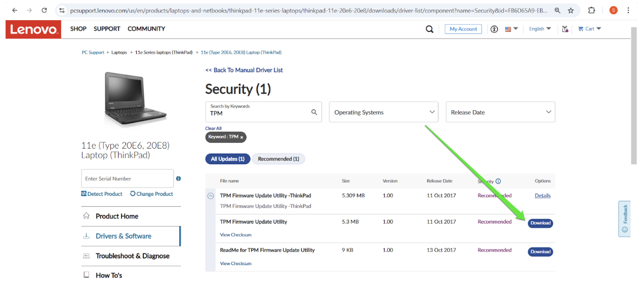Viewport: 644px width, 291px height.
Task: Open site search magnifier in the Lenovo header
Action: (429, 29)
